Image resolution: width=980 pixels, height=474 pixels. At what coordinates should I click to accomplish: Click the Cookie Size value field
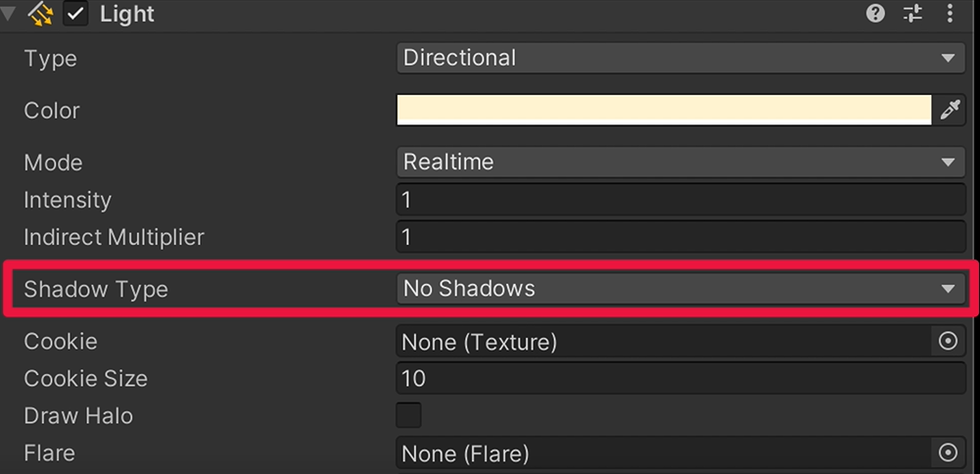681,378
